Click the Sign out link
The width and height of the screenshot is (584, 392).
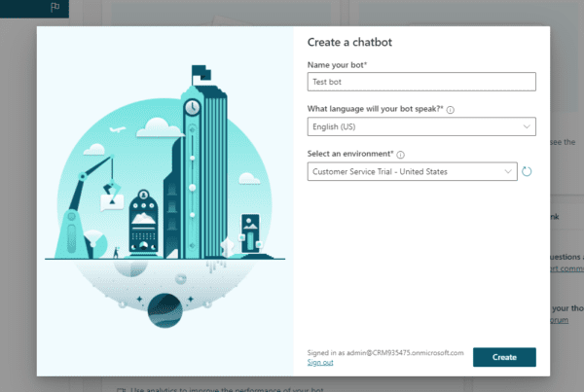320,363
